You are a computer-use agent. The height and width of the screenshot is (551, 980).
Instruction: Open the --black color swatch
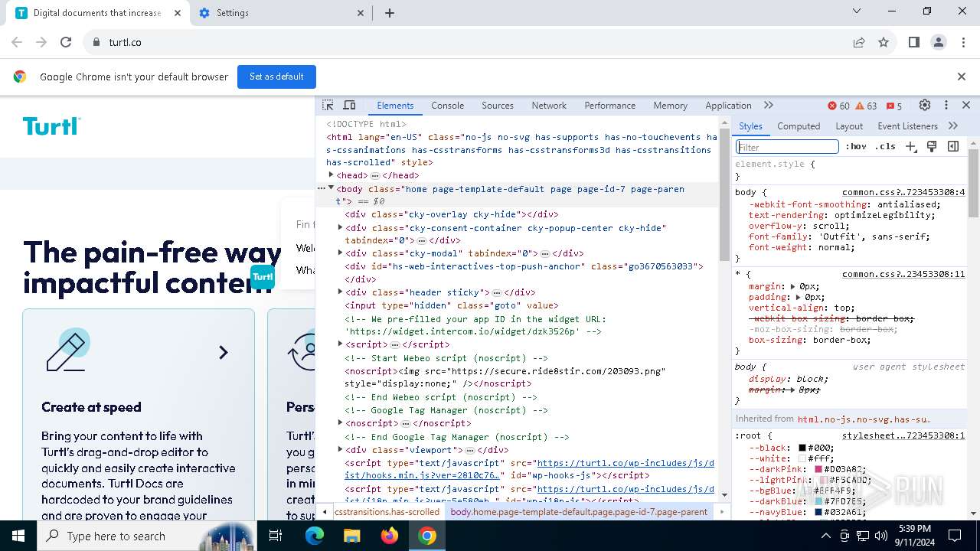click(x=802, y=448)
